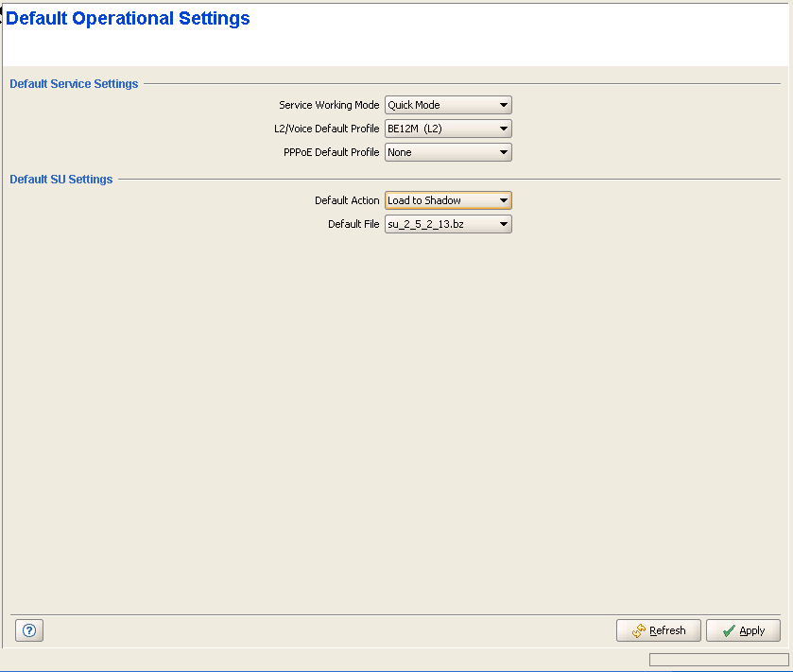
Task: Click the Service Working Mode label
Action: pyautogui.click(x=329, y=105)
